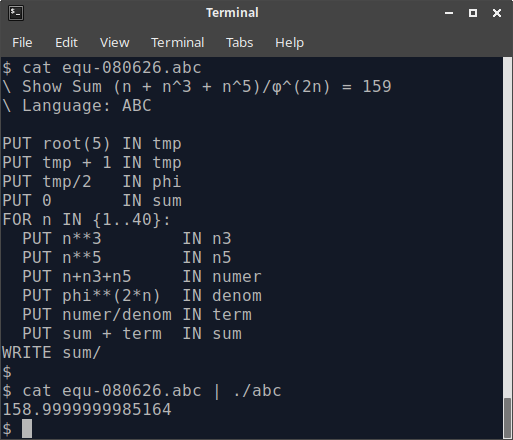Click the line 'PUT n+n3+n5 IN numer'
Screen dimensions: 513x440
[142, 277]
